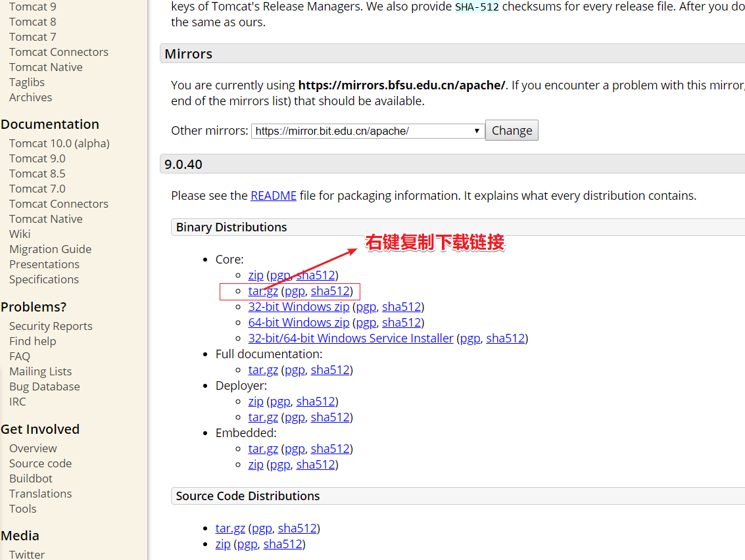
Task: Download the Core zip distribution
Action: click(x=256, y=275)
